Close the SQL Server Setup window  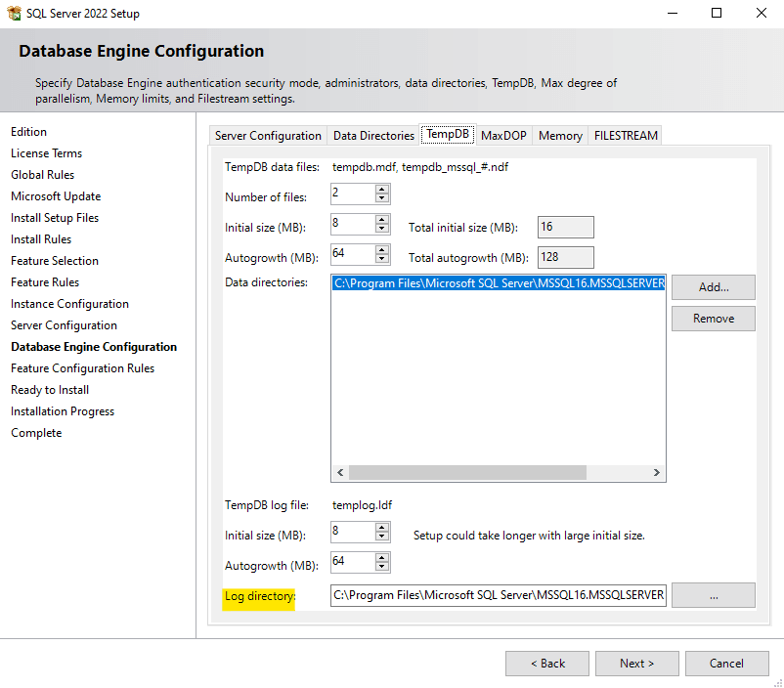[x=761, y=14]
